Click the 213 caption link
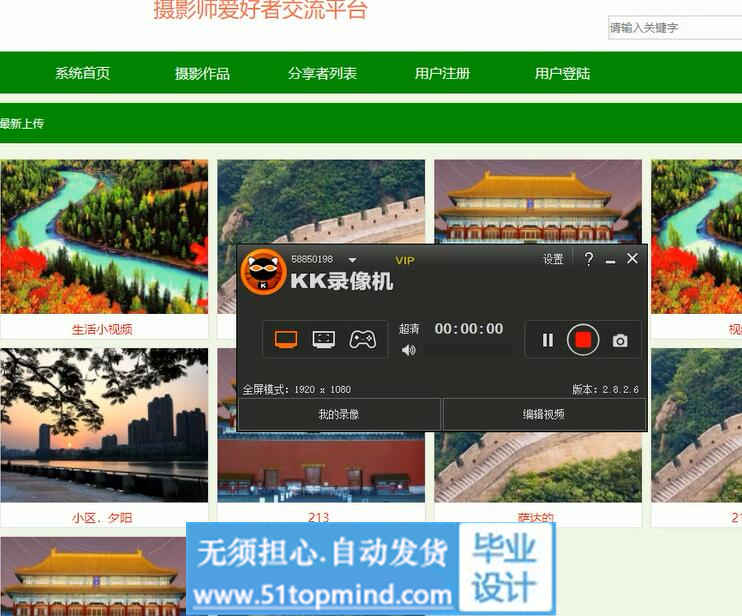 point(318,517)
